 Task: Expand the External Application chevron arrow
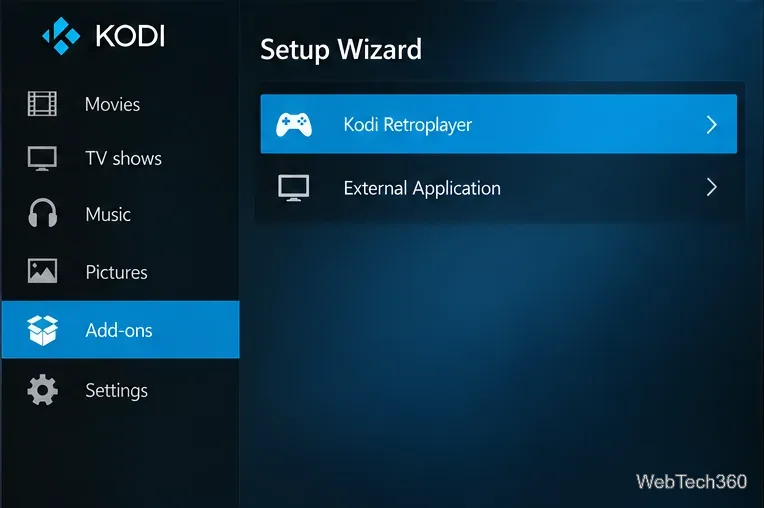(711, 187)
